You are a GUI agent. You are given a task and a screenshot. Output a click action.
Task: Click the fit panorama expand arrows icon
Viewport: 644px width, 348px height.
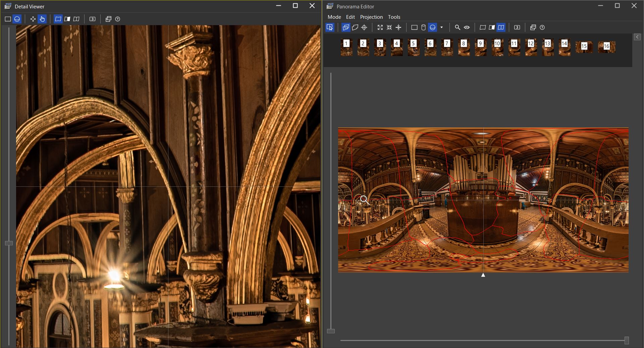(380, 27)
